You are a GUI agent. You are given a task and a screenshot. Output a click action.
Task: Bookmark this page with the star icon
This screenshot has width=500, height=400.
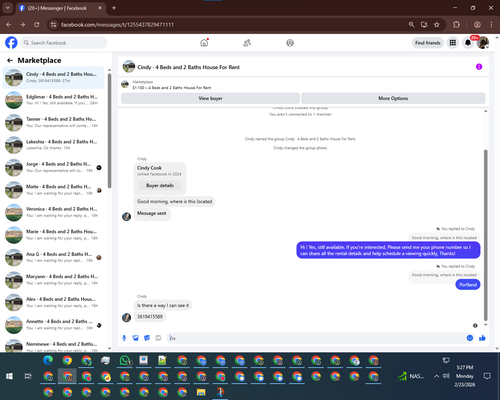click(437, 25)
